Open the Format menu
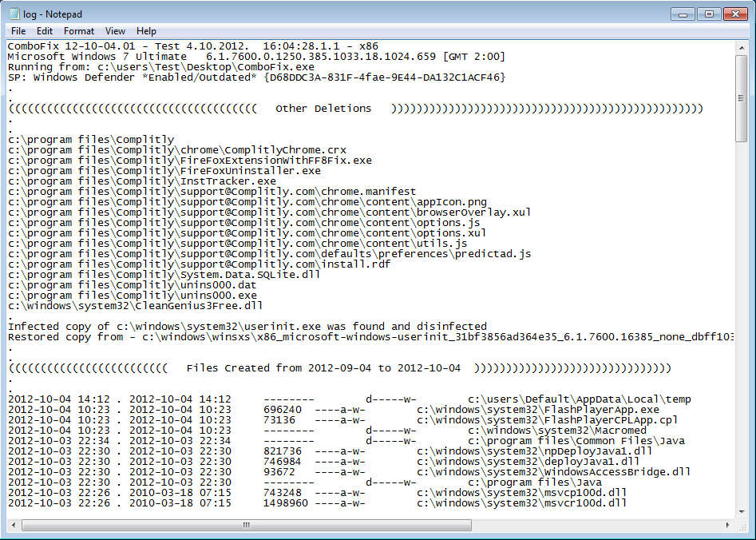 [x=78, y=31]
